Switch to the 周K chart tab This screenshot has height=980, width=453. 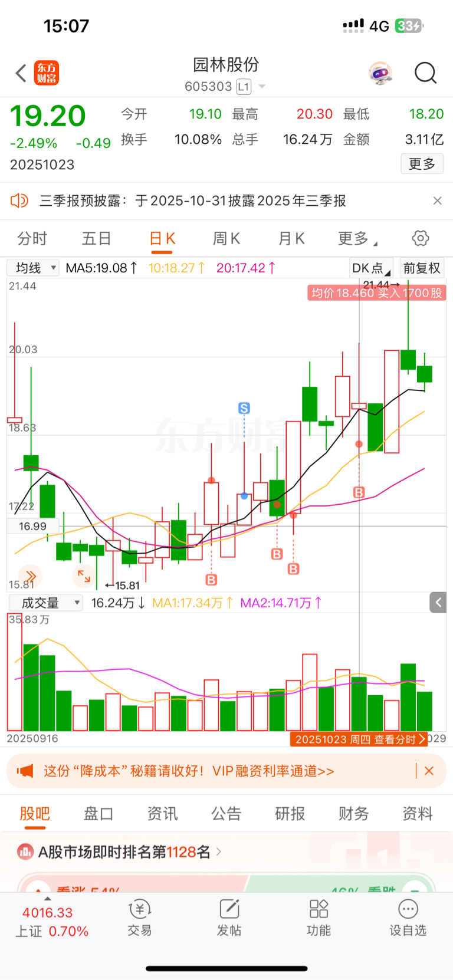pos(226,238)
